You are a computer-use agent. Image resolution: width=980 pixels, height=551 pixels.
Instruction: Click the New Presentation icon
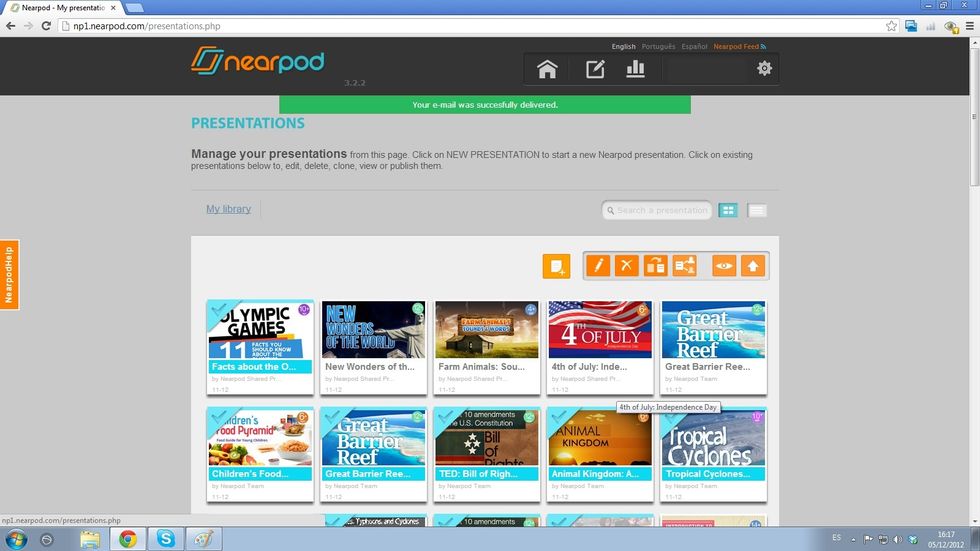pyautogui.click(x=556, y=266)
